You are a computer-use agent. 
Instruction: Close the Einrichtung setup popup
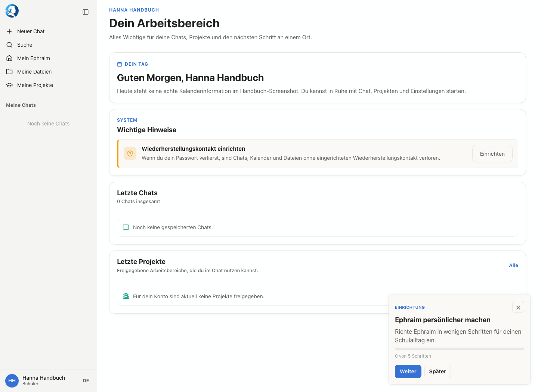518,307
